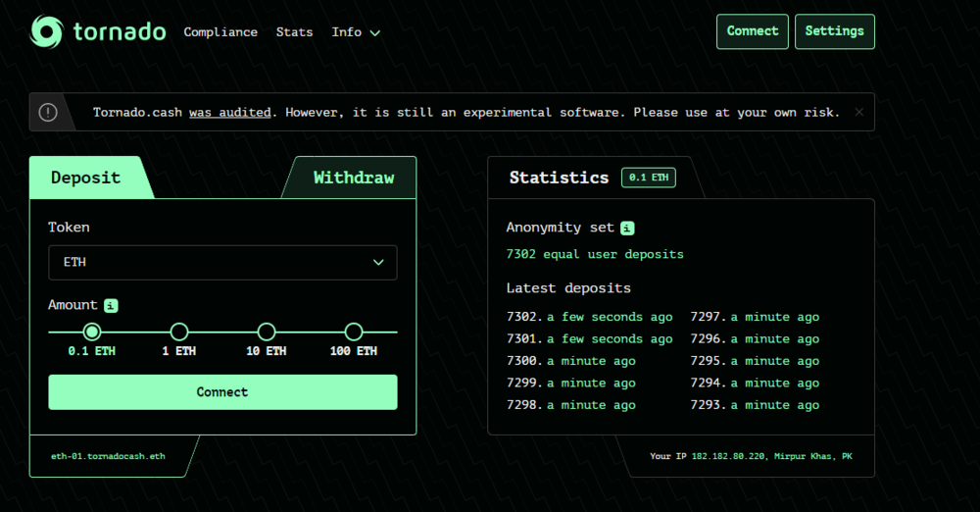This screenshot has height=512, width=980.
Task: Click the tornado swirl logo icon
Action: click(47, 31)
